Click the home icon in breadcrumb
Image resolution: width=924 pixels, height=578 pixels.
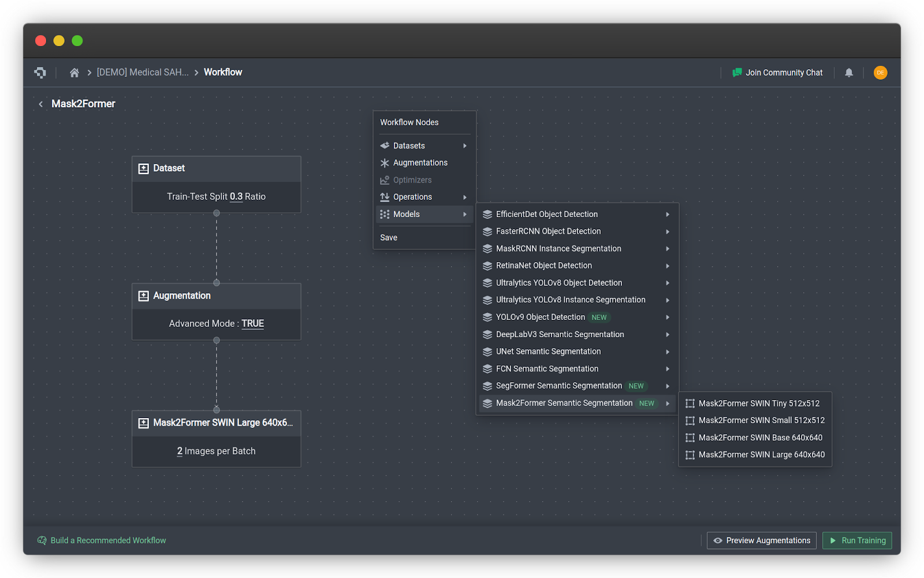pyautogui.click(x=74, y=73)
